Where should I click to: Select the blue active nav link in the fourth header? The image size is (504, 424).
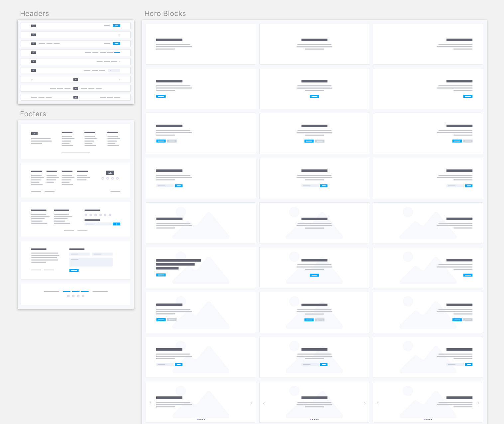point(117,53)
